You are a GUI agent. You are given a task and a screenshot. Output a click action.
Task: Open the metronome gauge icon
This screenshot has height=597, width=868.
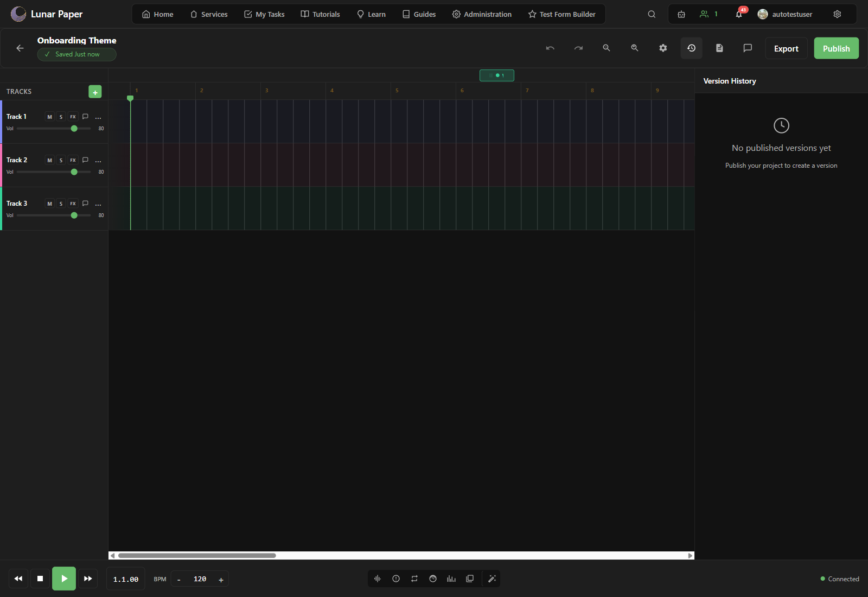tap(433, 579)
